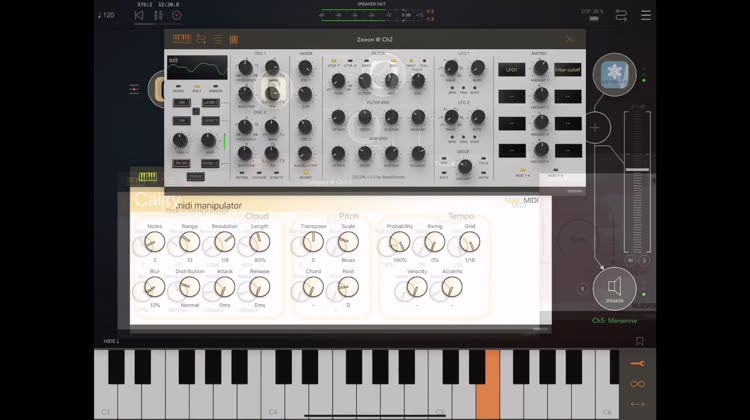Open the Init preset display in Zeeon

(197, 67)
